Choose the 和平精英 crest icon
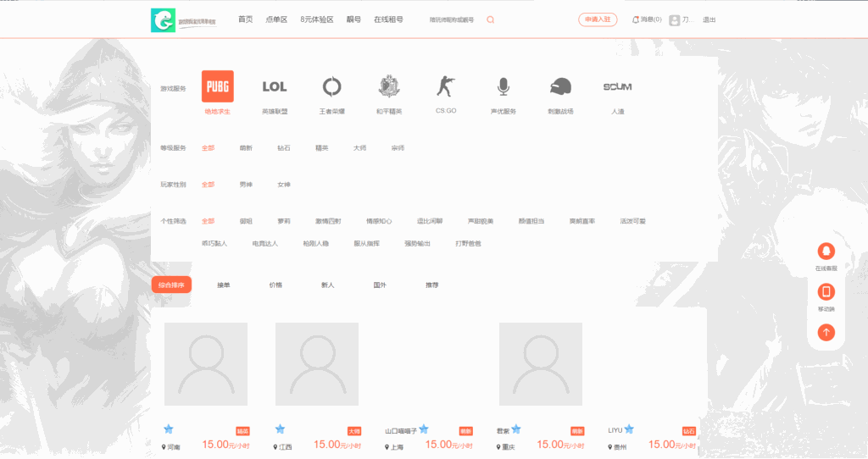Viewport: 868px width, 459px height. tap(389, 86)
